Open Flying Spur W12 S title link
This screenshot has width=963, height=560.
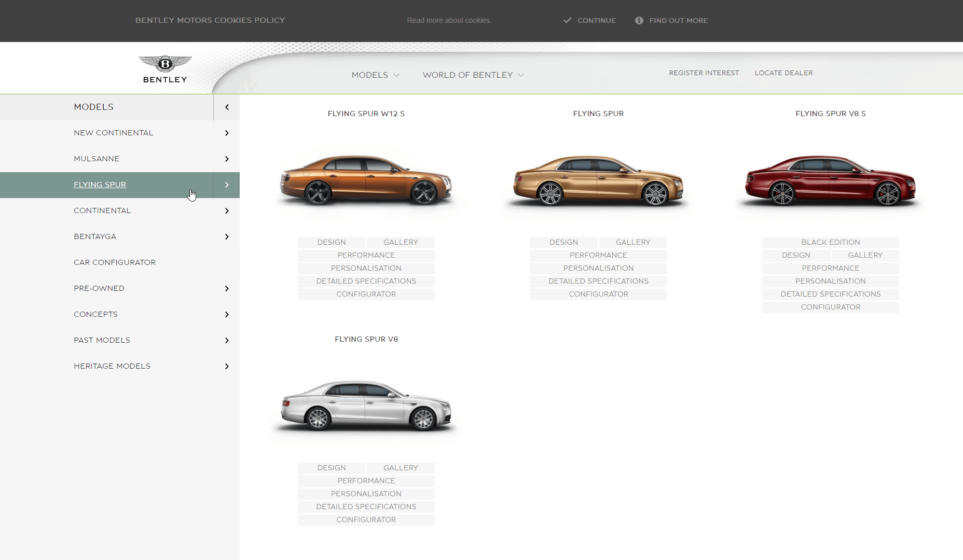point(366,114)
